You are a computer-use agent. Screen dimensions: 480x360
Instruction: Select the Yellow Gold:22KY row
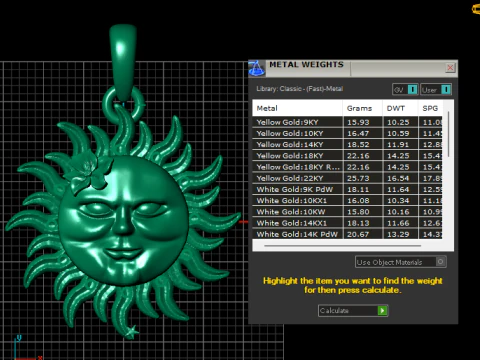348,178
